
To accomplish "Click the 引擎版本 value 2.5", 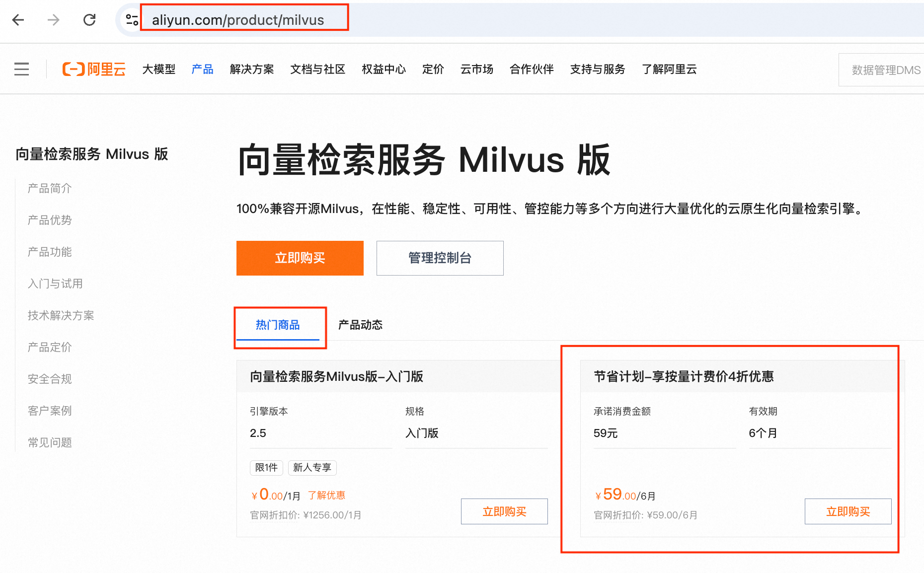I will [258, 433].
